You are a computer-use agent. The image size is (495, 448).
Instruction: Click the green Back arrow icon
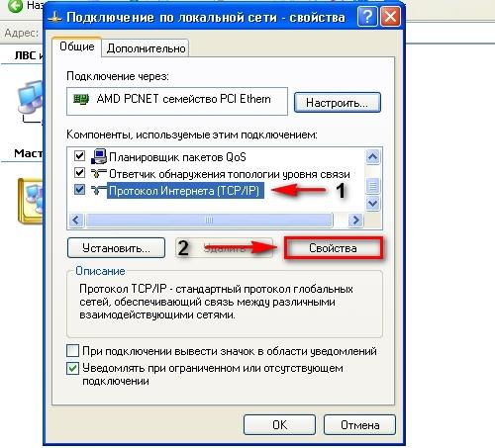(x=15, y=6)
